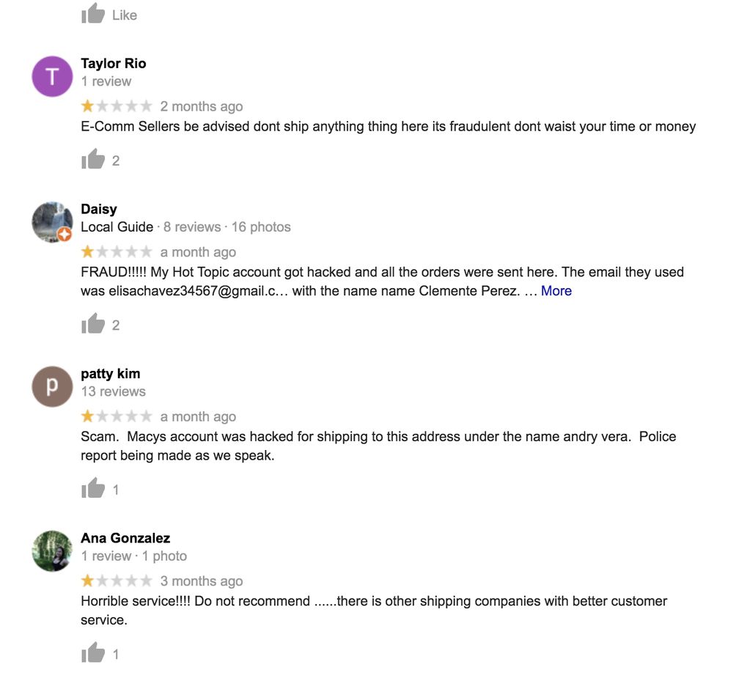Like patty kim's Macys scam review
Image resolution: width=733 pixels, height=700 pixels.
(93, 488)
